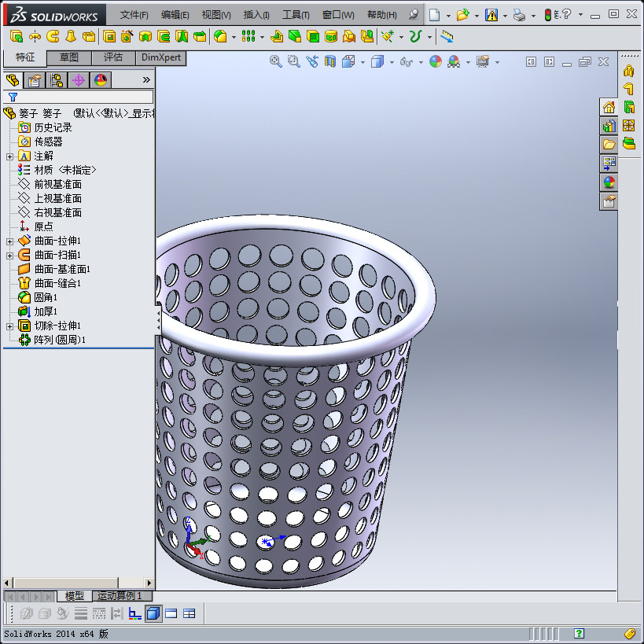The height and width of the screenshot is (644, 644).
Task: Toggle the single-view viewport button
Action: click(153, 613)
